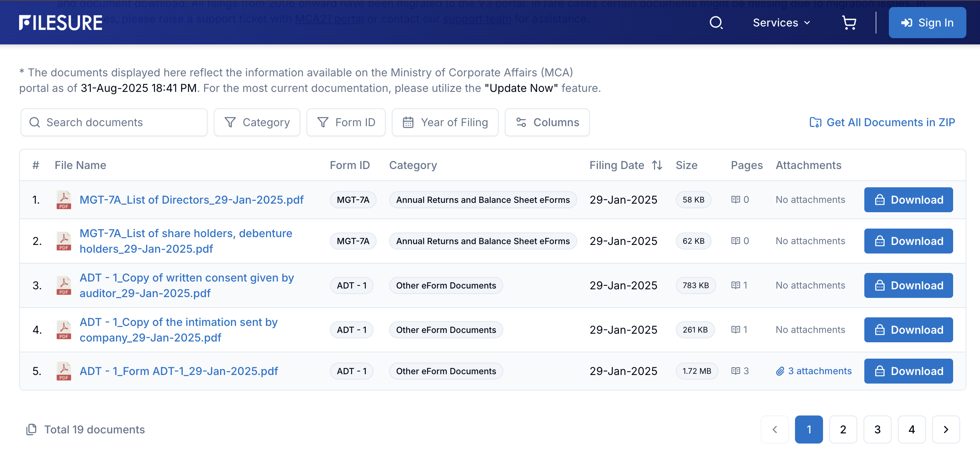Viewport: 980px width, 470px height.
Task: Open the Category filter dropdown
Action: 257,122
